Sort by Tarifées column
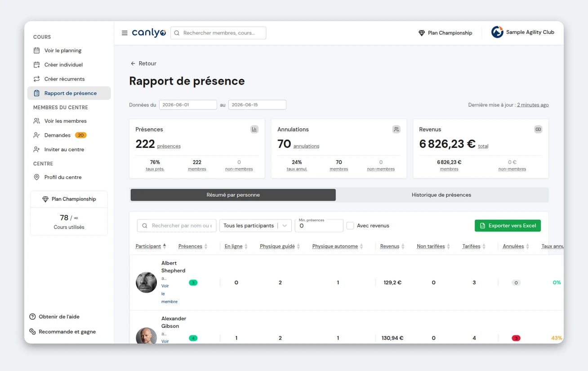The image size is (588, 371). click(474, 246)
